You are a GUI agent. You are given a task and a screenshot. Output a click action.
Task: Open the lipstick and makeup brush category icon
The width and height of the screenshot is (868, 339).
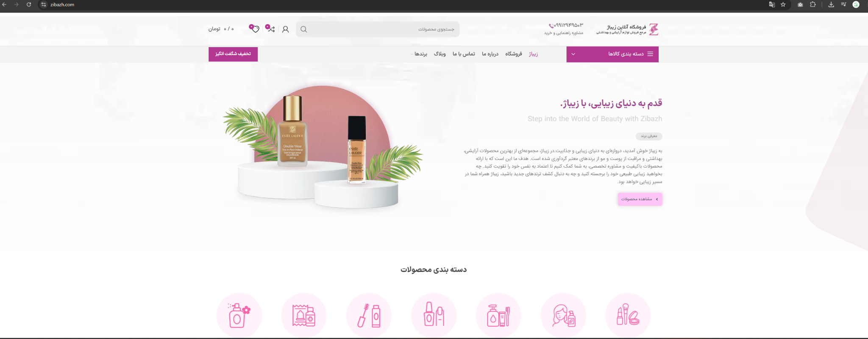coord(628,315)
